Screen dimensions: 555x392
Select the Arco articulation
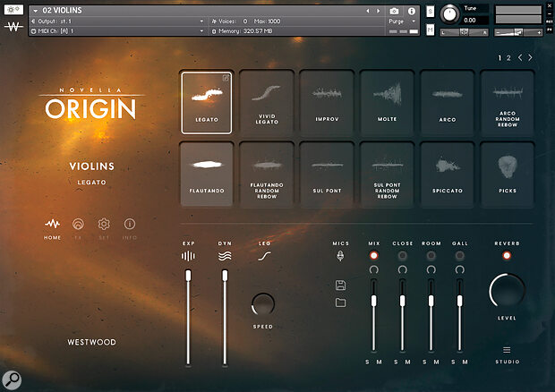click(448, 103)
